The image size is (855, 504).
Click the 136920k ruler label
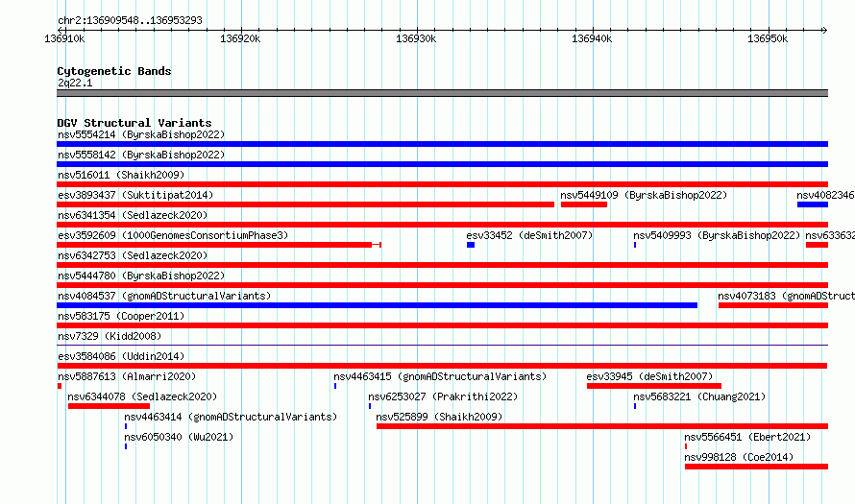tap(240, 38)
